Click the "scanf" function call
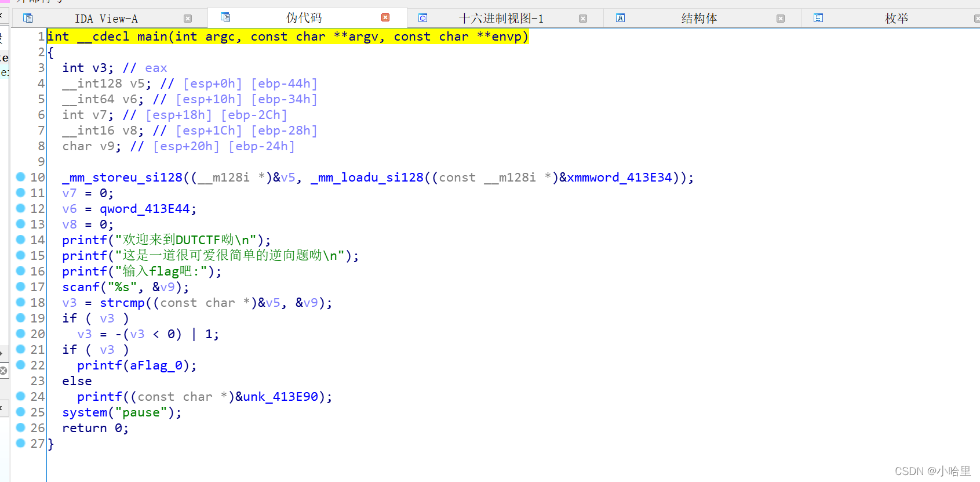The width and height of the screenshot is (980, 482). [x=81, y=287]
